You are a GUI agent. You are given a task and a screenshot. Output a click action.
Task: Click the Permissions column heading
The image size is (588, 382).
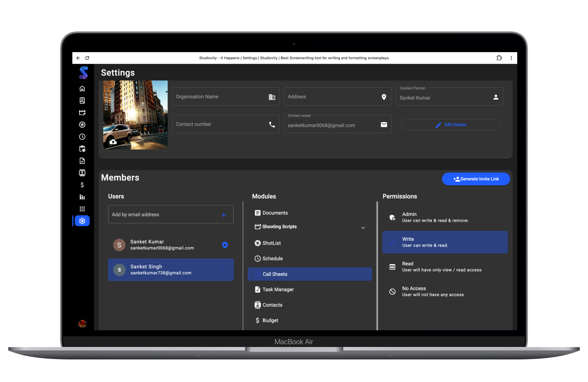point(400,196)
